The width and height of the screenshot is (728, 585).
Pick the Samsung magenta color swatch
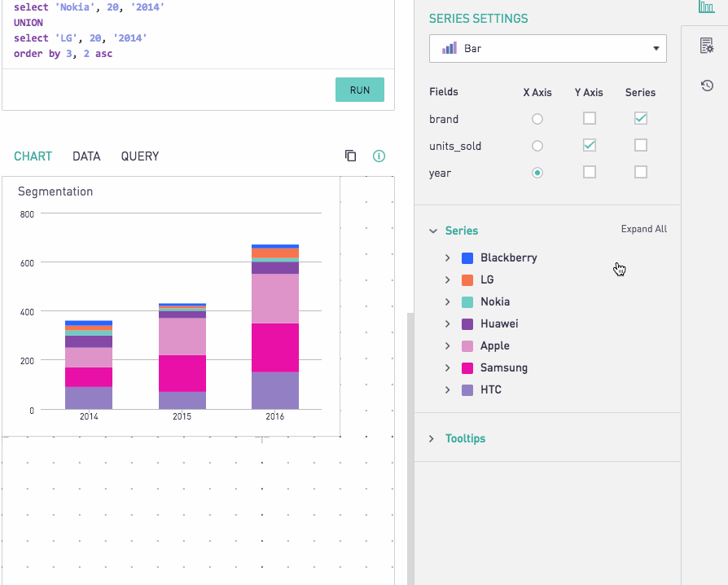[x=467, y=368]
